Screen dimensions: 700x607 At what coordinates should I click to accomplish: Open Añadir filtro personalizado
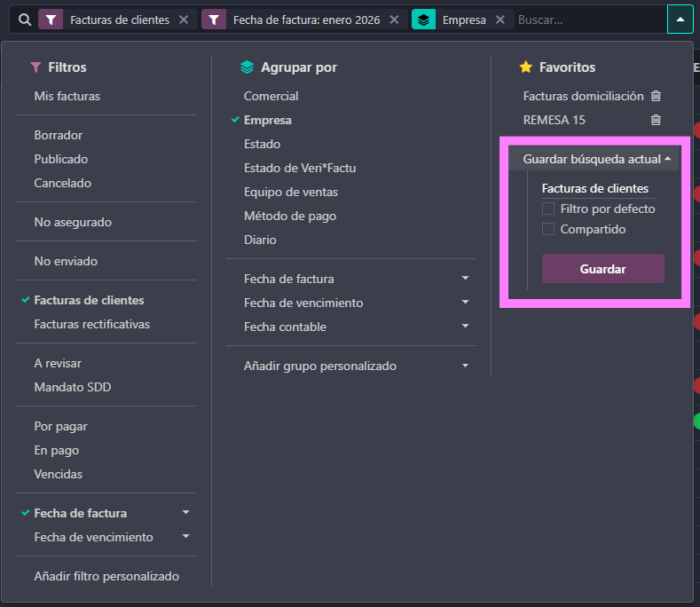[x=106, y=576]
